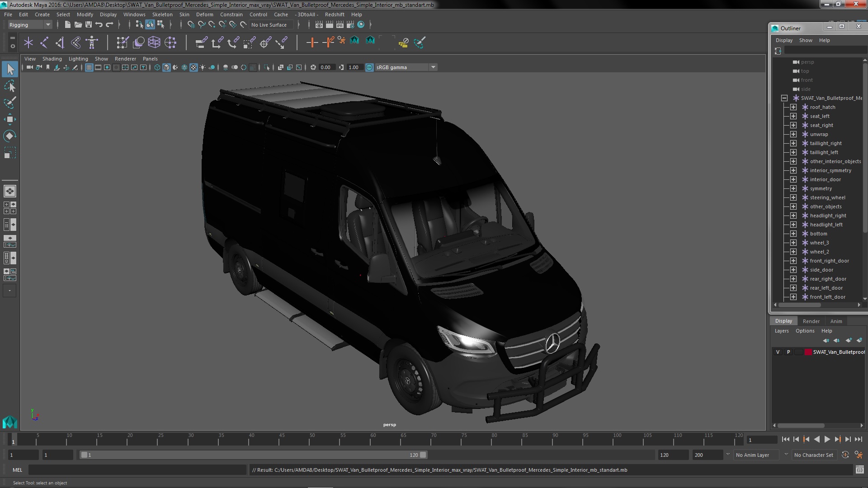Activate the Lasso select tool

pyautogui.click(x=10, y=86)
